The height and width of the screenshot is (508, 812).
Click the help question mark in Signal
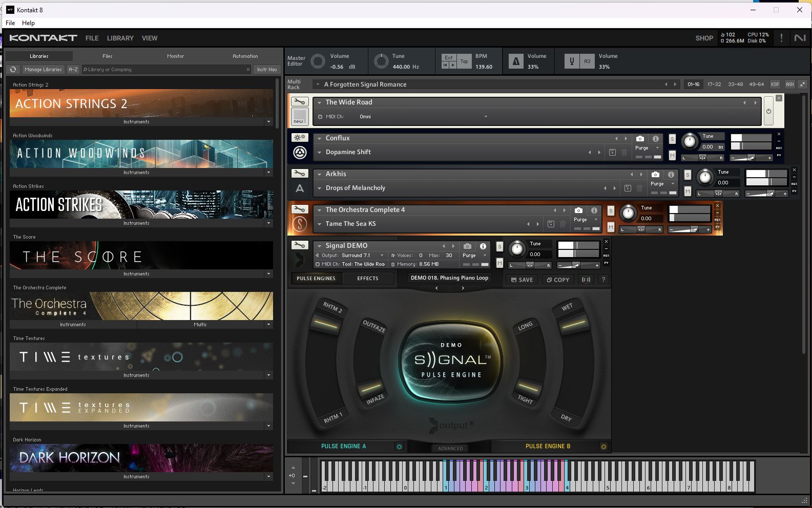[x=603, y=280]
